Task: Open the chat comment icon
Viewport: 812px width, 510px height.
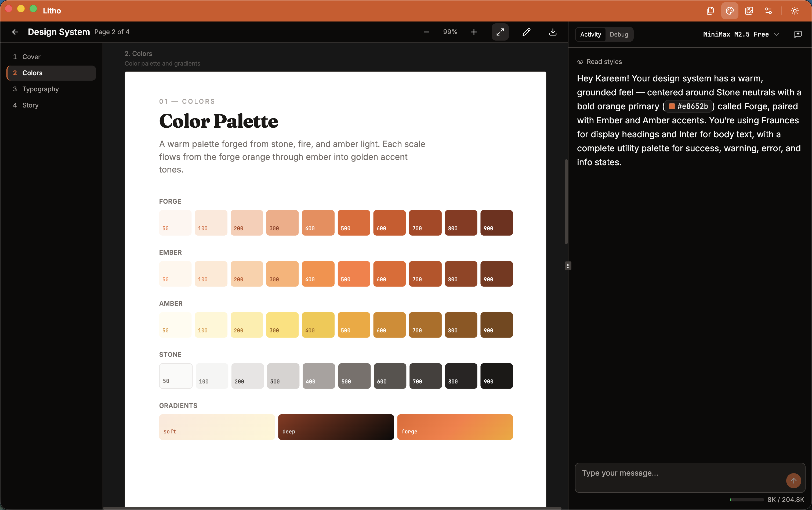Action: coord(798,34)
